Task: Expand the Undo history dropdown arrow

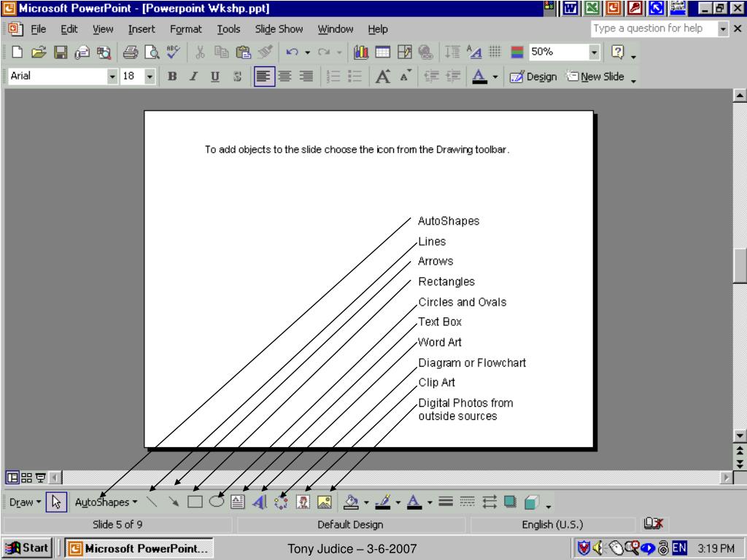Action: click(x=307, y=52)
